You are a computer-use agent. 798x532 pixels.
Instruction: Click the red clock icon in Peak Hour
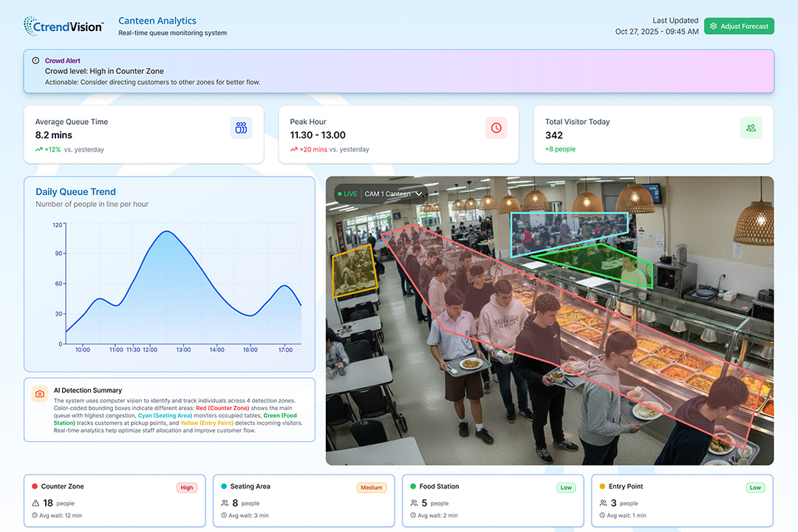click(496, 128)
